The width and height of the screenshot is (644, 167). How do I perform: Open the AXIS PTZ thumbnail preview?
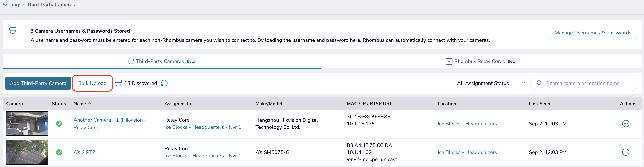click(27, 152)
